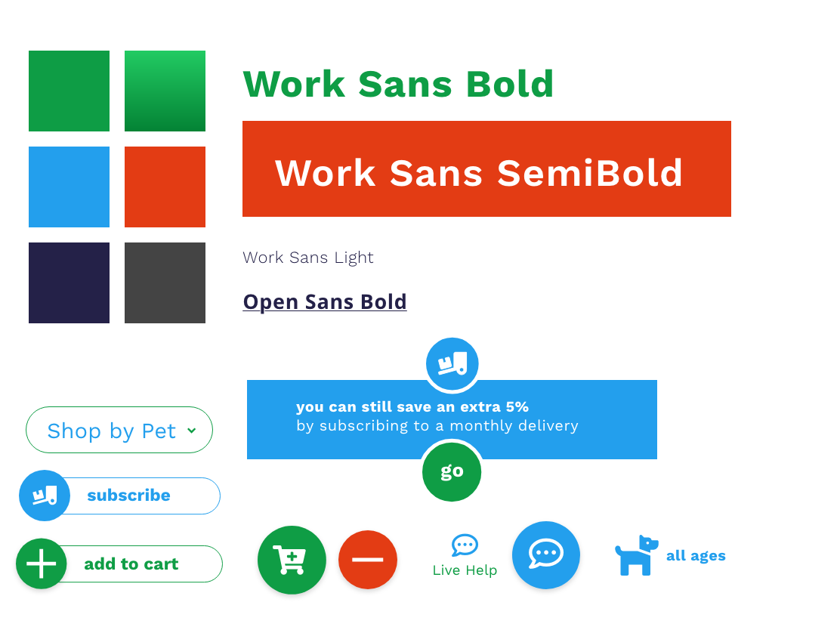Image resolution: width=840 pixels, height=630 pixels.
Task: Click the small Live Help chat icon
Action: click(465, 545)
